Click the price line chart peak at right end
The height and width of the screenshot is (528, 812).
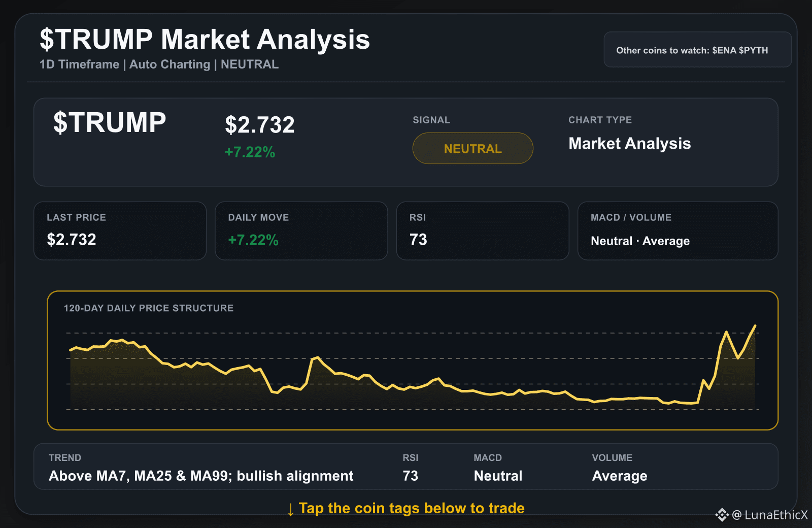click(x=755, y=326)
